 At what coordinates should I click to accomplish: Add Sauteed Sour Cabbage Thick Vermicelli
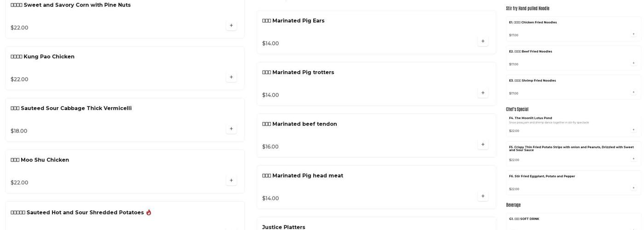(x=231, y=129)
